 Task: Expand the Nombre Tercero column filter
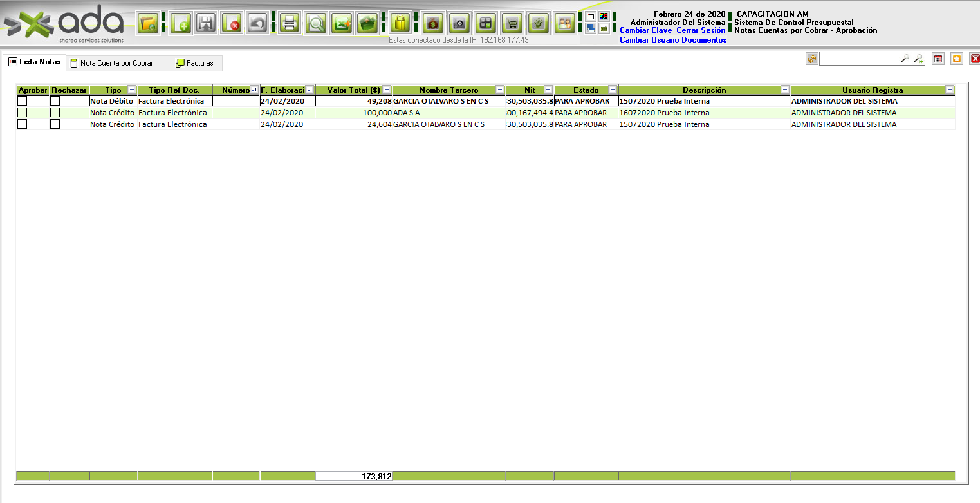(500, 90)
